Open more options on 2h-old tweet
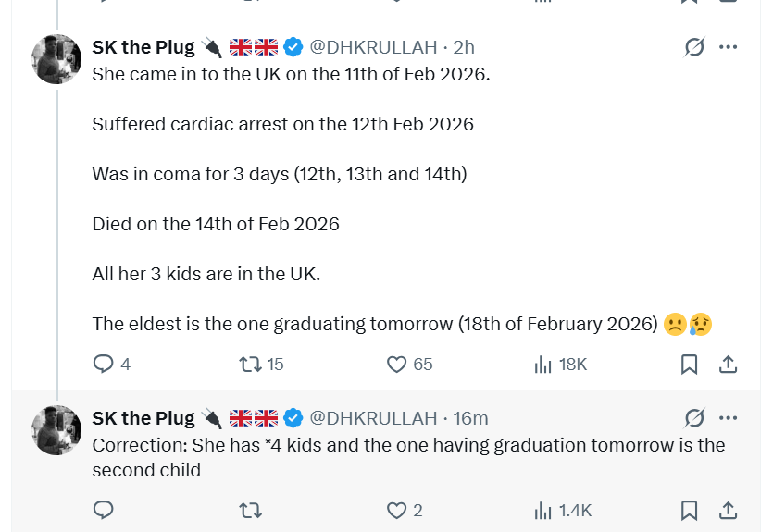The image size is (773, 532). pyautogui.click(x=729, y=47)
